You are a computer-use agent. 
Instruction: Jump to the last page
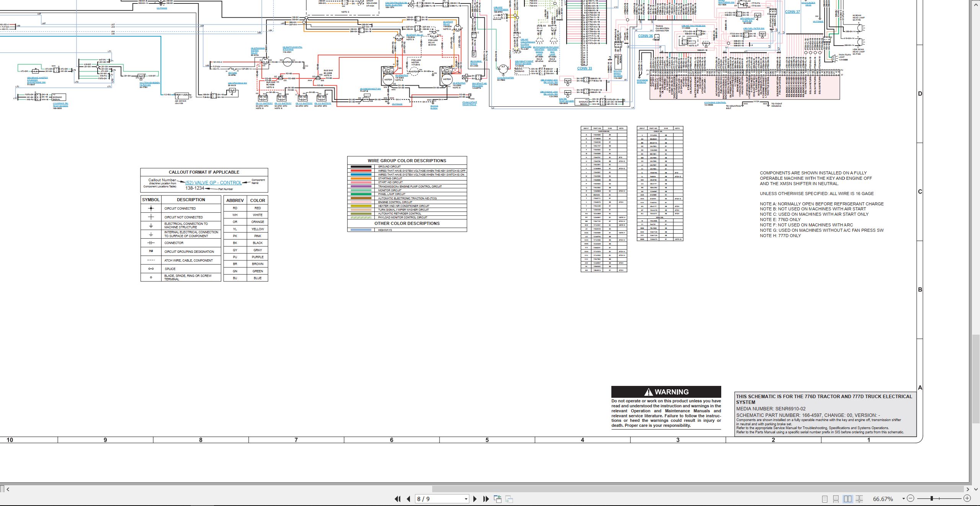(486, 499)
